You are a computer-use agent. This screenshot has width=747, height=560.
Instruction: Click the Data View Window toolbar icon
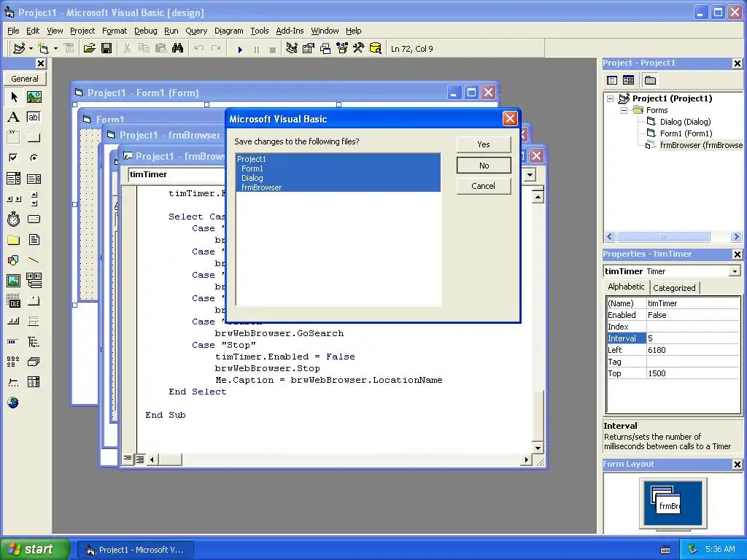point(376,49)
